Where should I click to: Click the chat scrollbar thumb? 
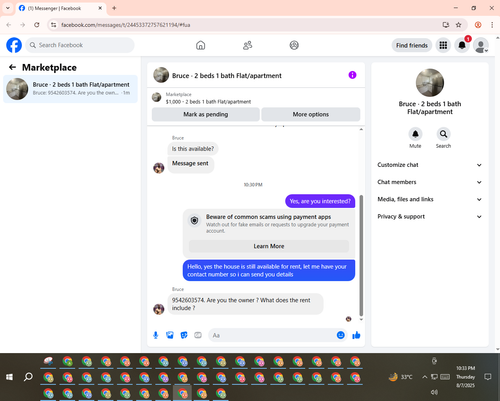pos(361,255)
